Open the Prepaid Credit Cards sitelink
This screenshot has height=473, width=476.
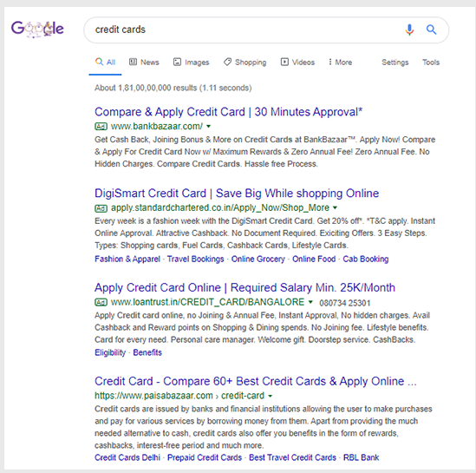(205, 457)
